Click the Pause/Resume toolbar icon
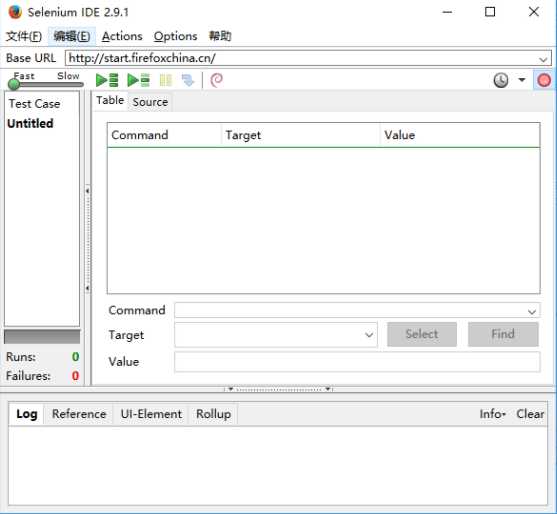557x514 pixels. [x=166, y=80]
